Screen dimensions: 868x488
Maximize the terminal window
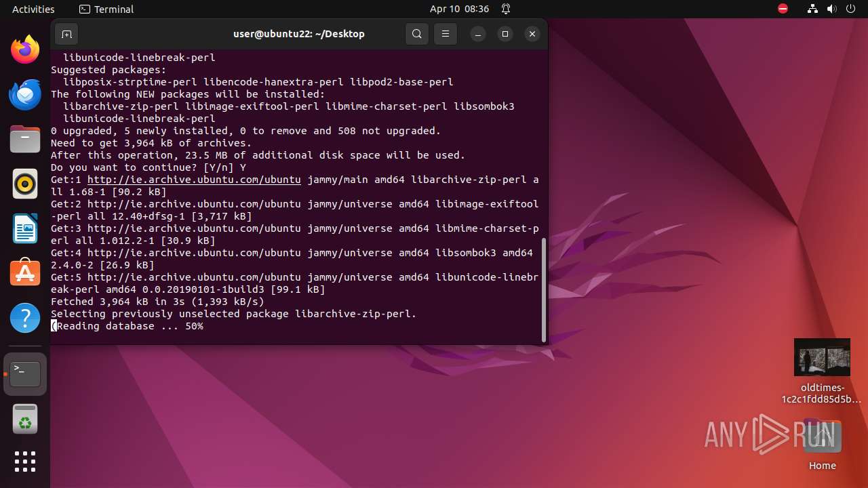coord(505,34)
